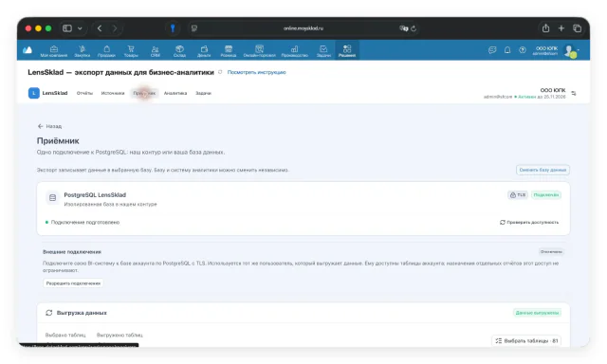Click Сменить базу данных button
This screenshot has height=364, width=607.
coord(543,170)
